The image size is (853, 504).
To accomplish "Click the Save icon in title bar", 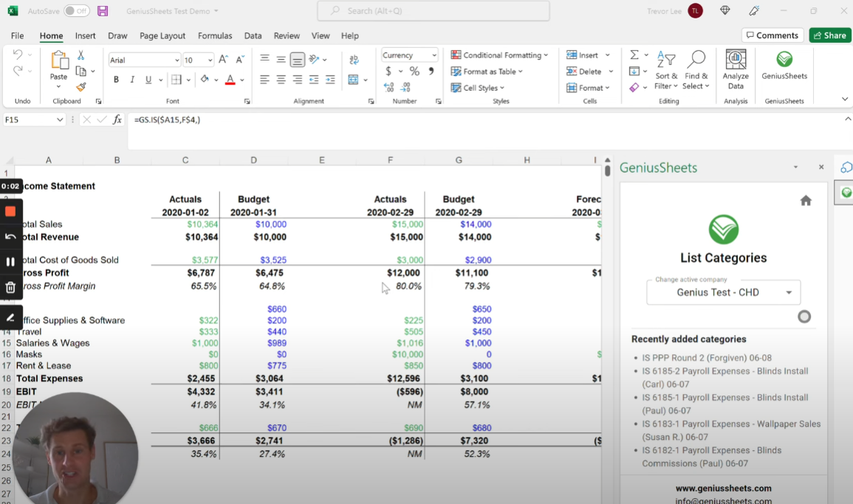I will (102, 11).
